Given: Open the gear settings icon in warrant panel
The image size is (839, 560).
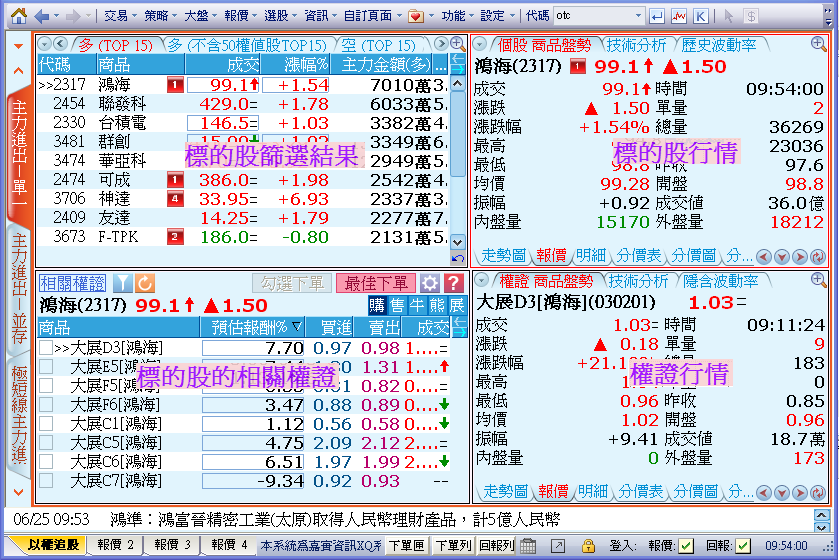Looking at the screenshot, I should click(x=429, y=283).
